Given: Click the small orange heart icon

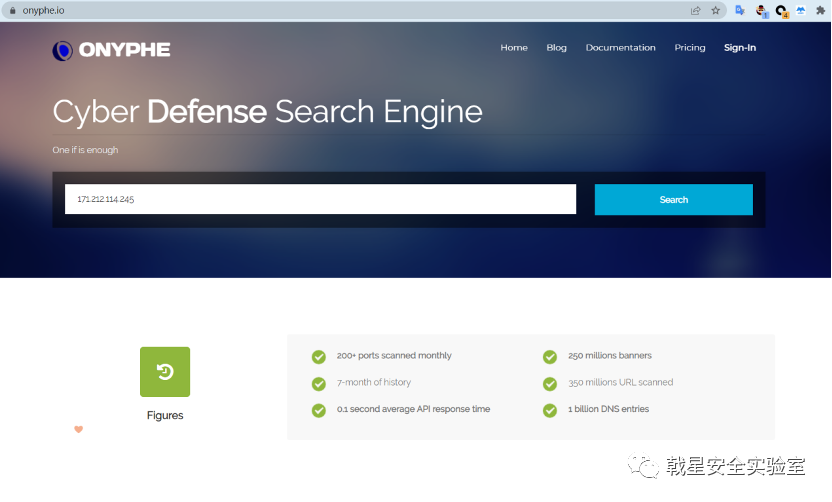Looking at the screenshot, I should coord(79,429).
